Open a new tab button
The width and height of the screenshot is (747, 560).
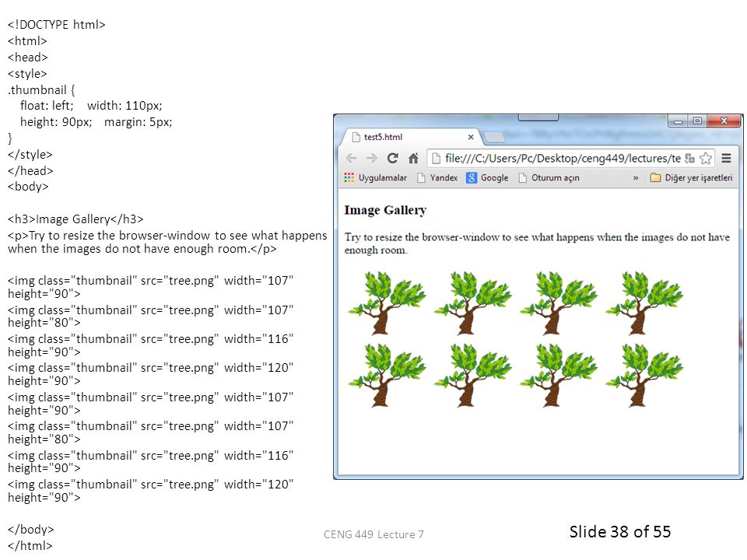click(x=494, y=138)
